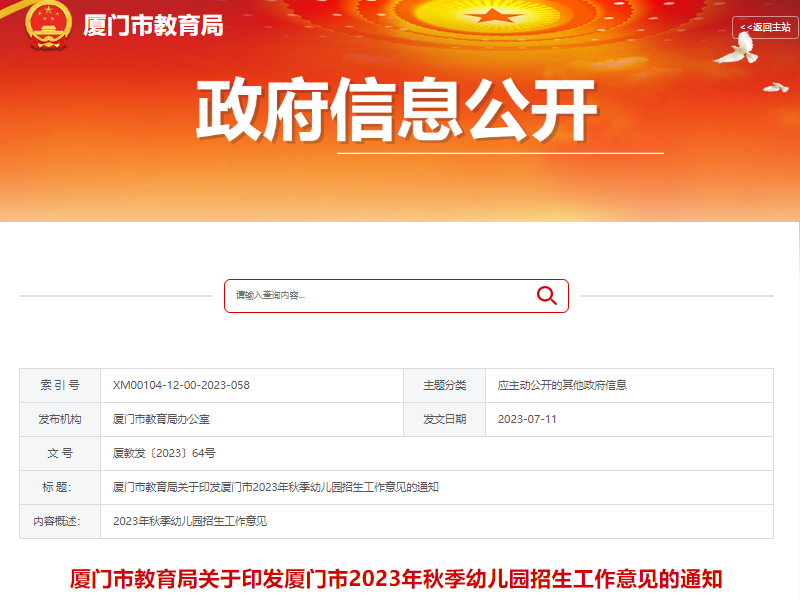Click 厦门市教育局办公室 publisher value
This screenshot has width=800, height=600.
coord(161,419)
